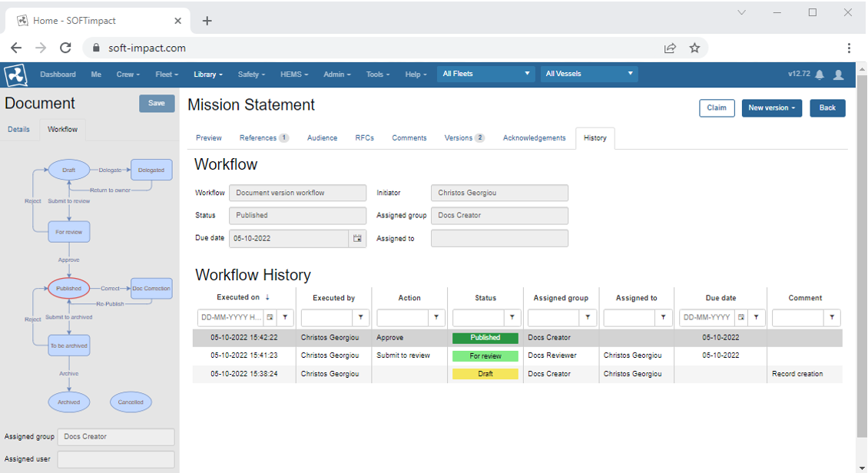This screenshot has height=473, width=868.
Task: Click the Executed by filter funnel icon
Action: tap(360, 318)
